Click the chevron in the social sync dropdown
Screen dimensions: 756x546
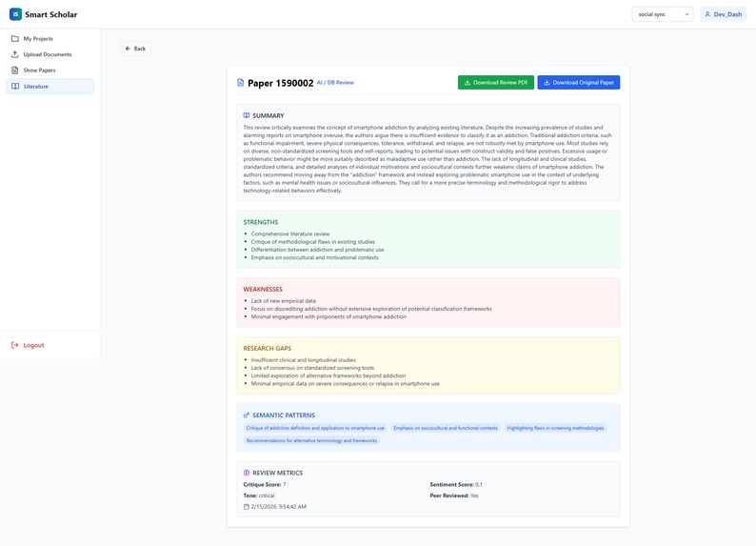pos(686,14)
